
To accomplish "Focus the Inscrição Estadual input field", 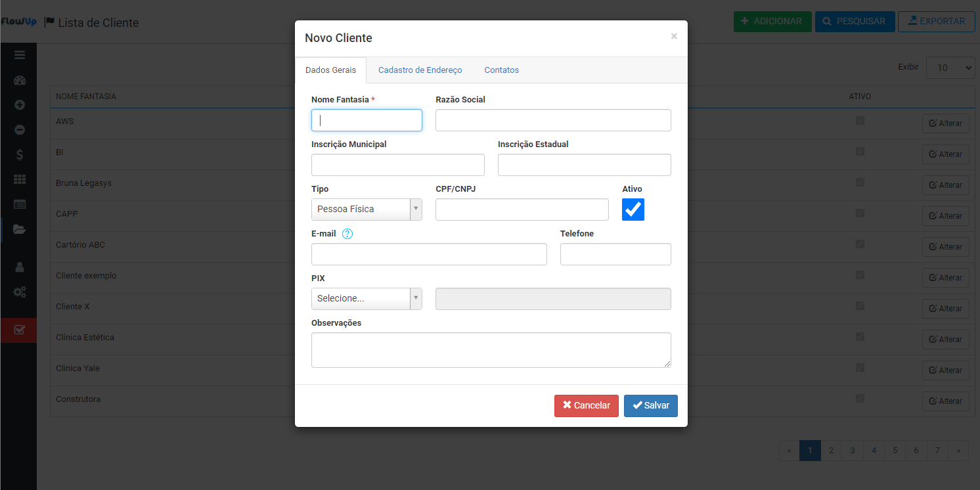I will point(585,165).
